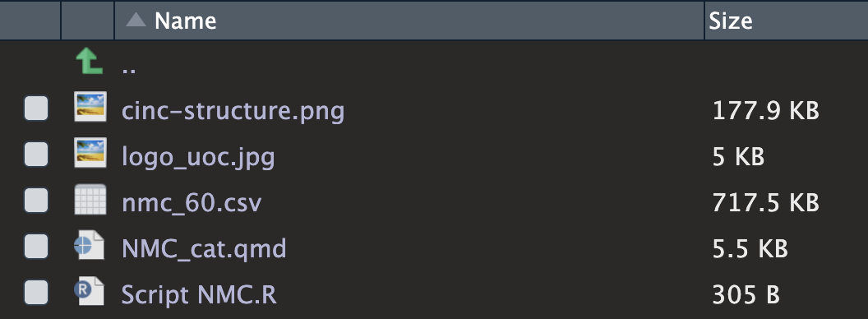Tick the checkbox for cinc-structure.png
The height and width of the screenshot is (319, 868).
36,108
